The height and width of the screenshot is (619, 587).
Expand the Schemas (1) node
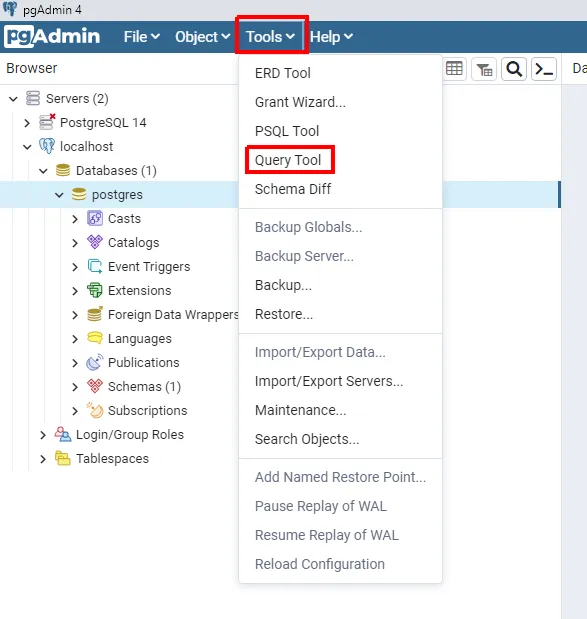(x=75, y=387)
